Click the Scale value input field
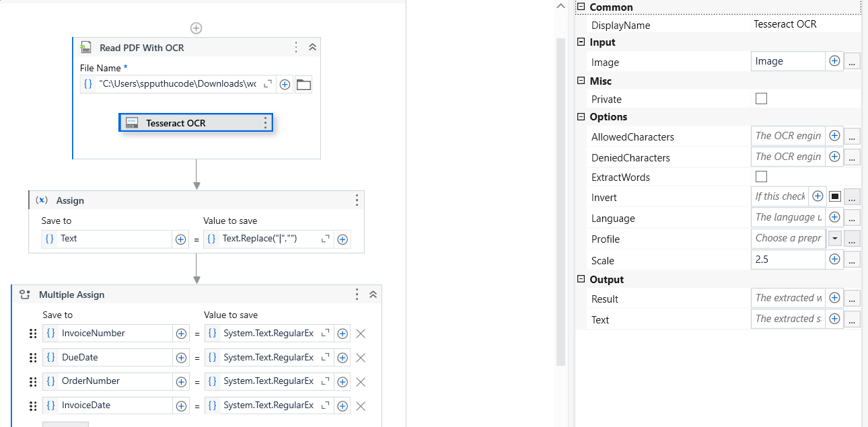This screenshot has width=868, height=427. point(787,260)
